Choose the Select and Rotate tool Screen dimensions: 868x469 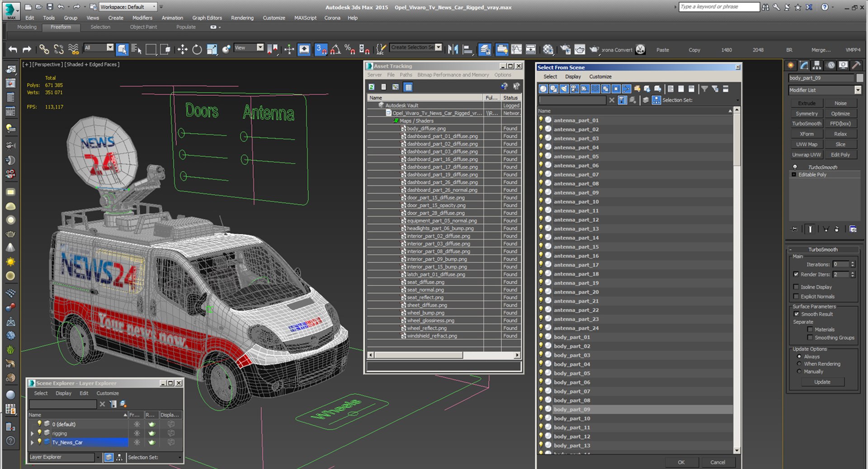coord(197,49)
